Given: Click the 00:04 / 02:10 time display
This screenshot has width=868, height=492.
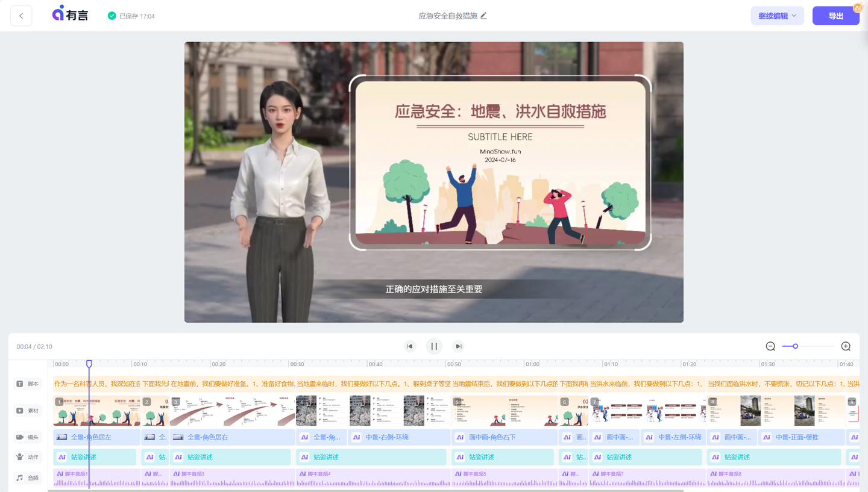Looking at the screenshot, I should coord(34,347).
